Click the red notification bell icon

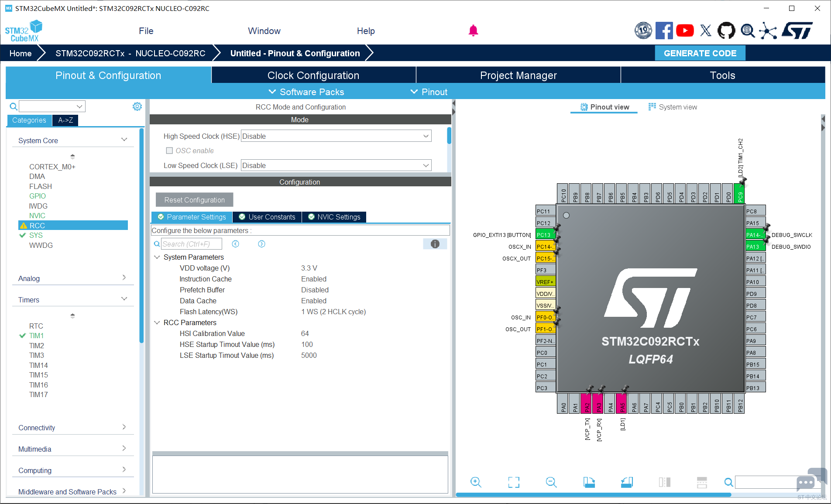coord(473,31)
